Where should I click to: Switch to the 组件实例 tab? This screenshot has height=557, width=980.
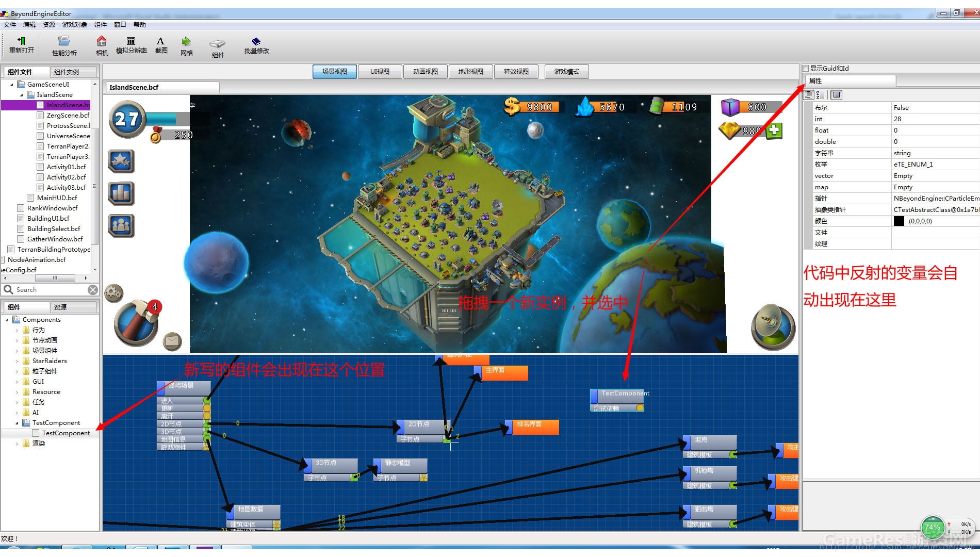coord(73,72)
